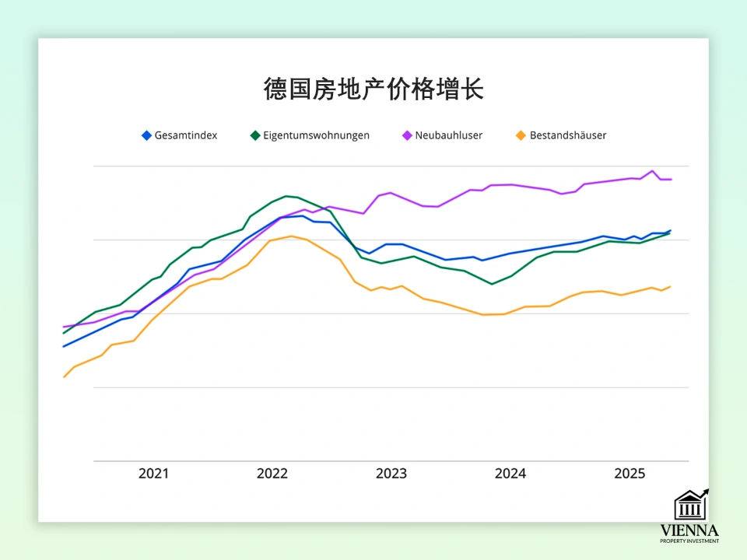
Task: Click the peak of the purple Neubauhluser line
Action: [x=651, y=172]
